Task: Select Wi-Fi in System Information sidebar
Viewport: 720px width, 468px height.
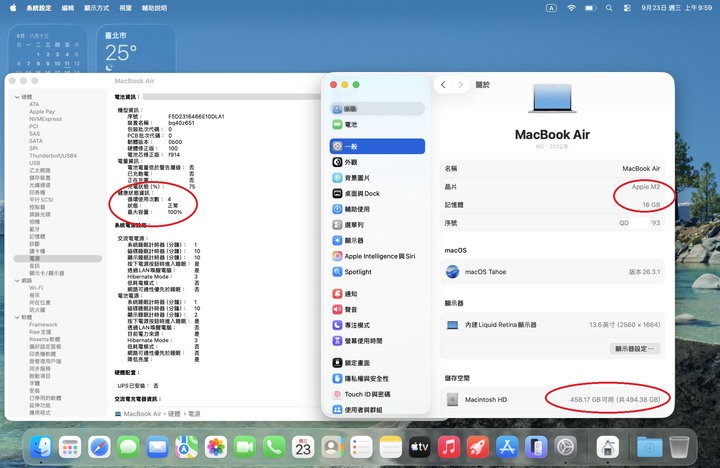Action: pyautogui.click(x=36, y=288)
